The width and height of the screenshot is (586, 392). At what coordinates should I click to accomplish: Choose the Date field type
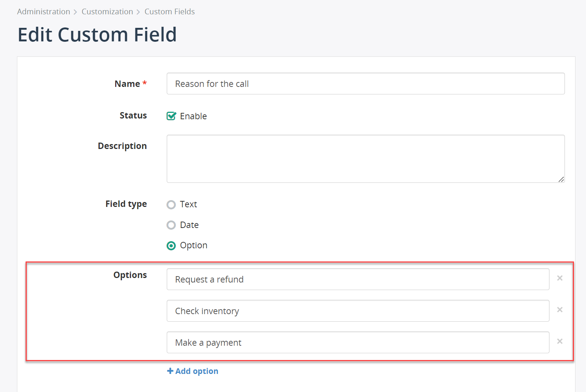coord(171,225)
